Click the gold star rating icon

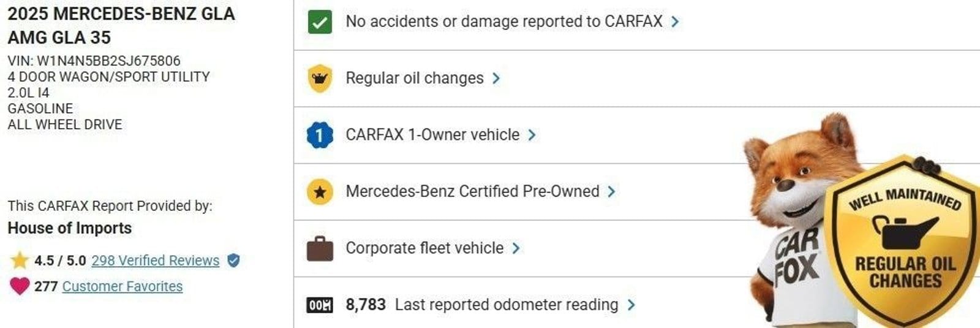click(20, 261)
